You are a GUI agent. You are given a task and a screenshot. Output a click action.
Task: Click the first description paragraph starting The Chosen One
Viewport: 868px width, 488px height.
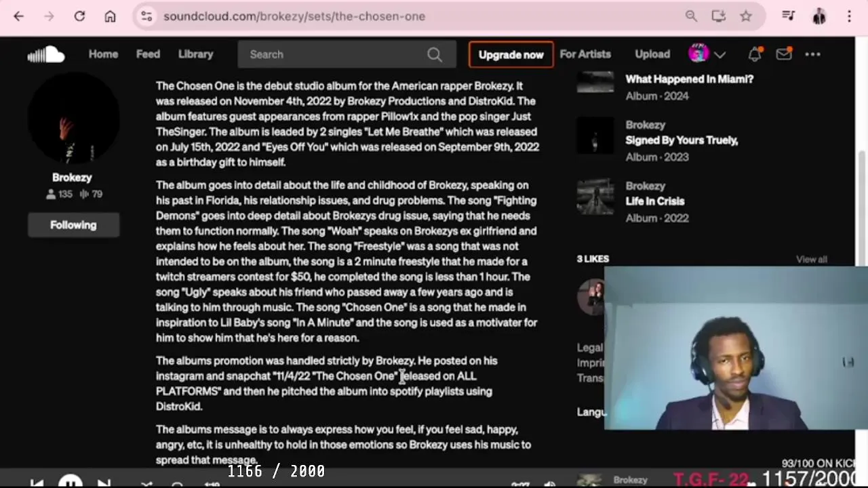(x=347, y=124)
